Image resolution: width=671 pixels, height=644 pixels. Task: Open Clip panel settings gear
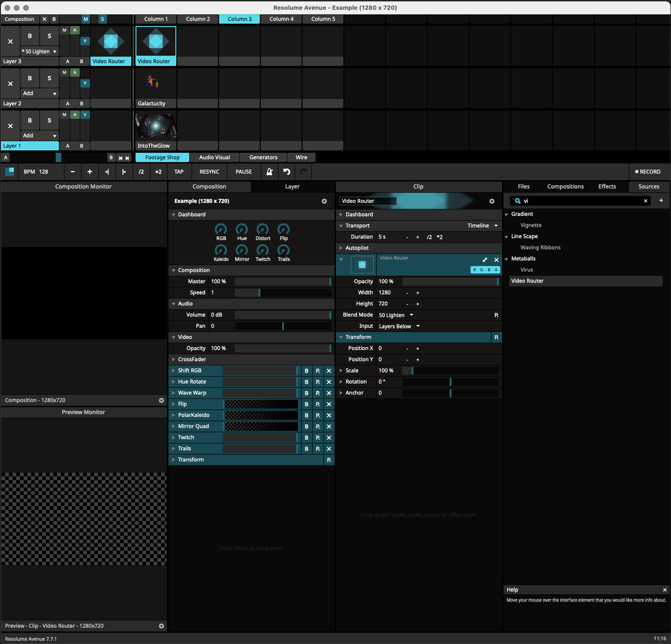click(491, 201)
